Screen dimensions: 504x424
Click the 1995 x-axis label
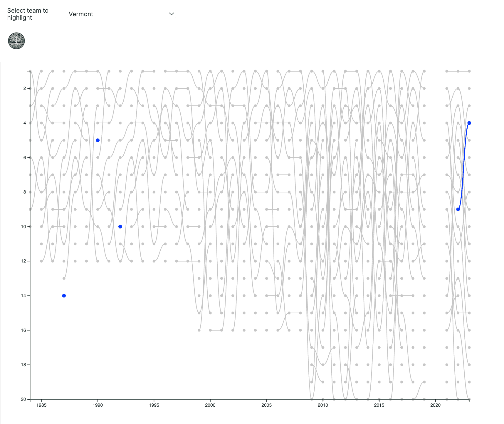pos(154,405)
